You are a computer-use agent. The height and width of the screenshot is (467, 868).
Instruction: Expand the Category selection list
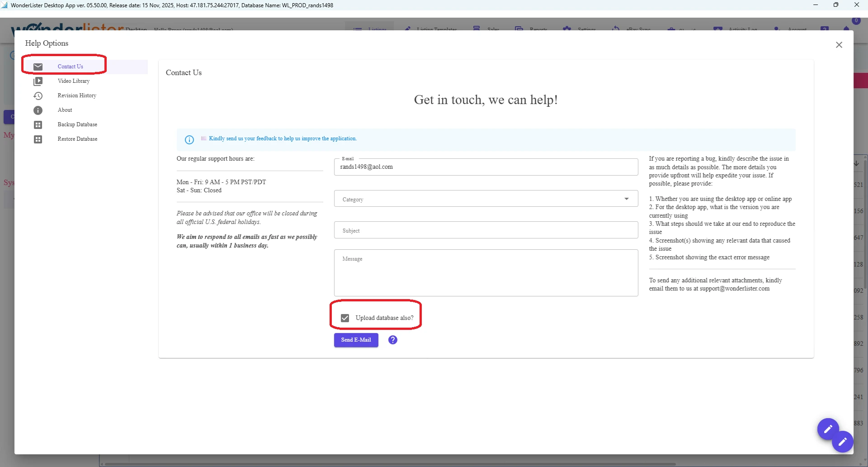626,199
